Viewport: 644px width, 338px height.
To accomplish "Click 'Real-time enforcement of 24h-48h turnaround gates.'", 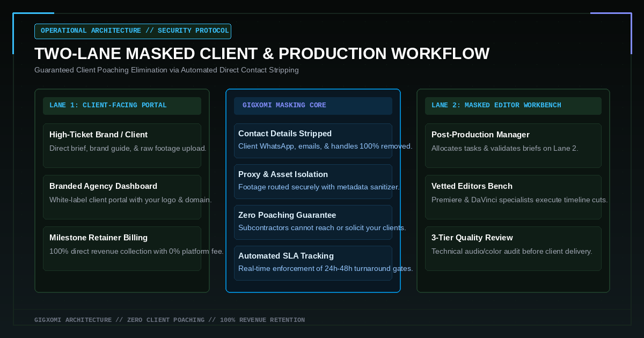I will (x=326, y=269).
